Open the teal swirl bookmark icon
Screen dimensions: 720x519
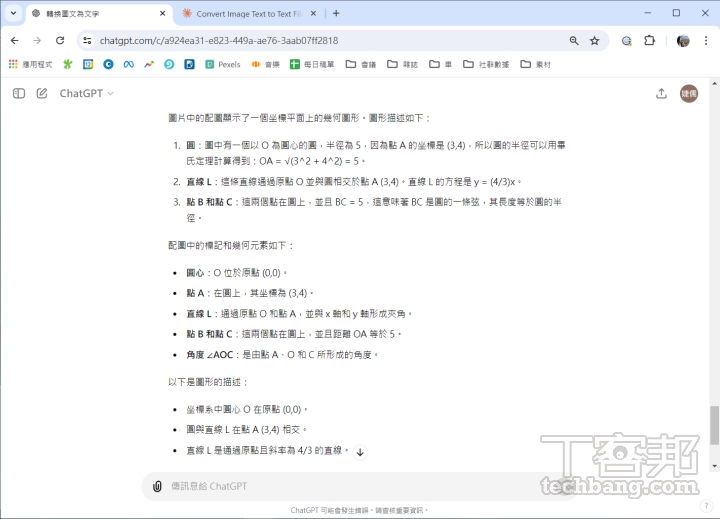169,64
